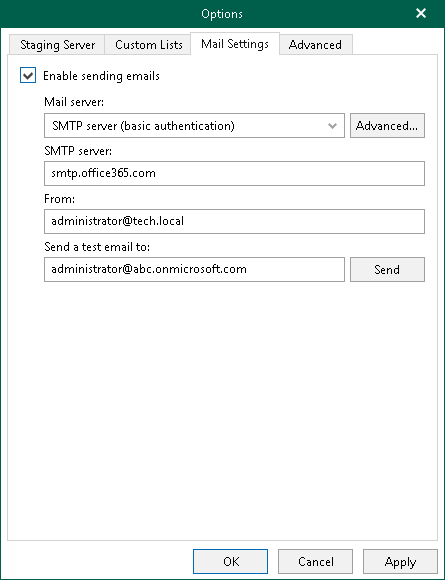Cancel the Options dialog
Viewport: 445px width, 580px height.
coord(316,562)
